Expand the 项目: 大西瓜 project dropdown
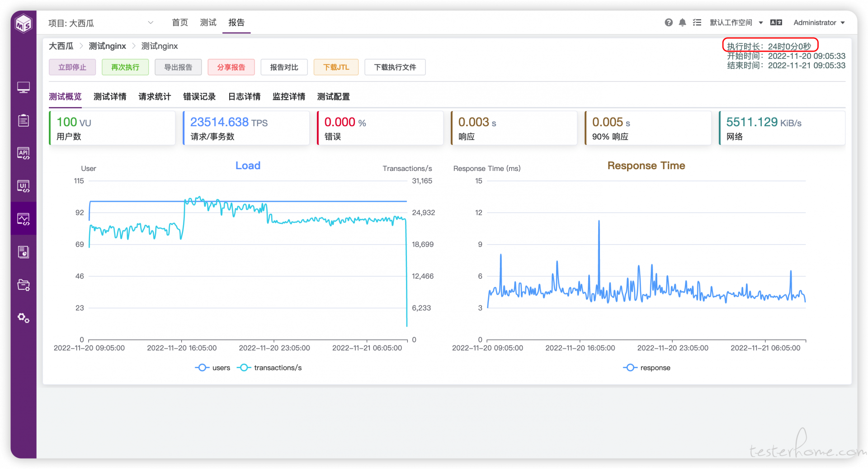 tap(101, 23)
